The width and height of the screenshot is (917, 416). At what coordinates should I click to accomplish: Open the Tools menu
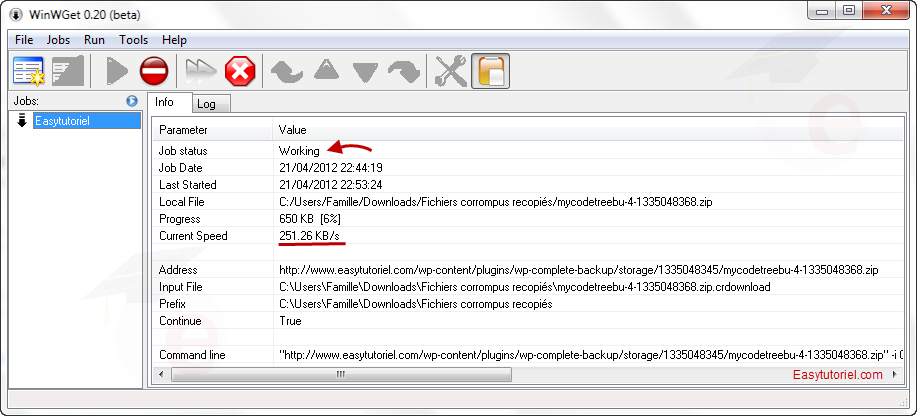tap(133, 40)
